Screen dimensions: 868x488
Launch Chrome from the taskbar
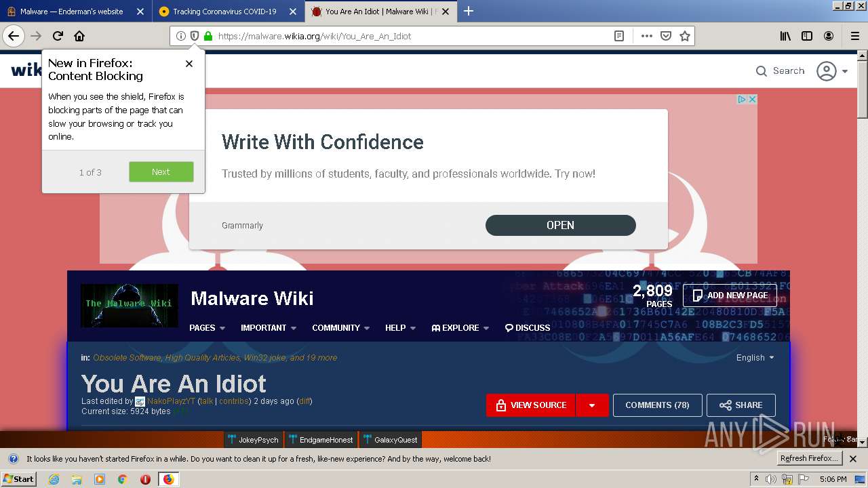123,479
